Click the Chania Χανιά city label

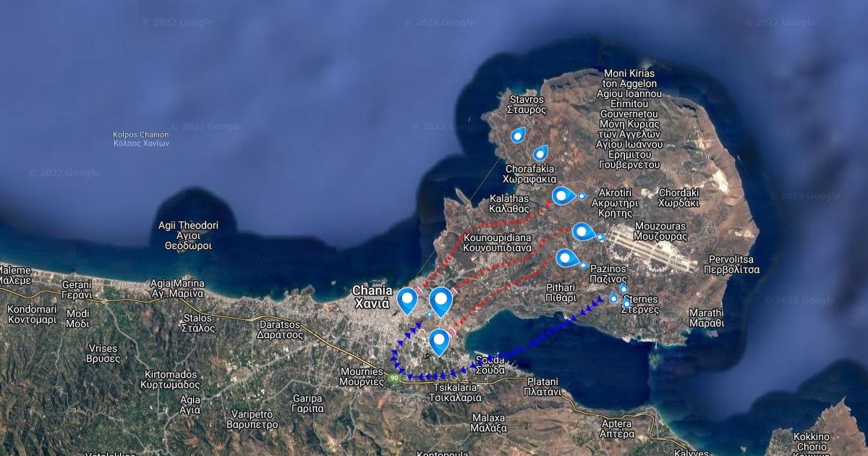pyautogui.click(x=372, y=297)
